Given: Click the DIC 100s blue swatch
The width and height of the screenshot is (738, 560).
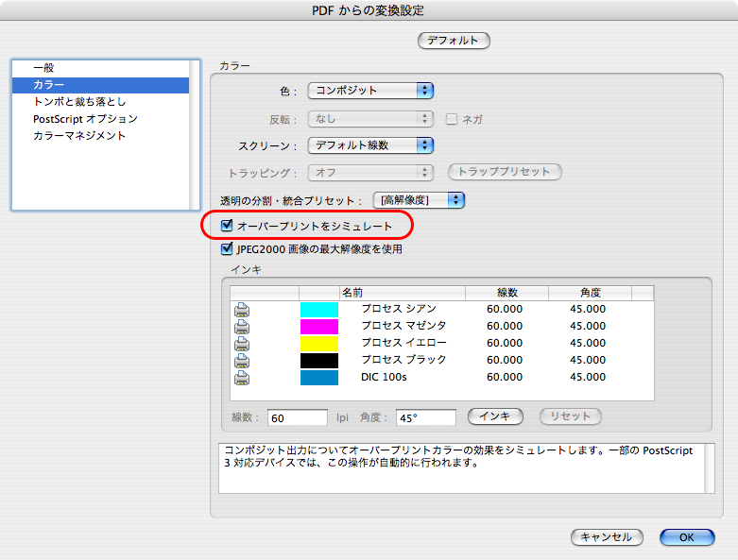Looking at the screenshot, I should click(x=319, y=378).
